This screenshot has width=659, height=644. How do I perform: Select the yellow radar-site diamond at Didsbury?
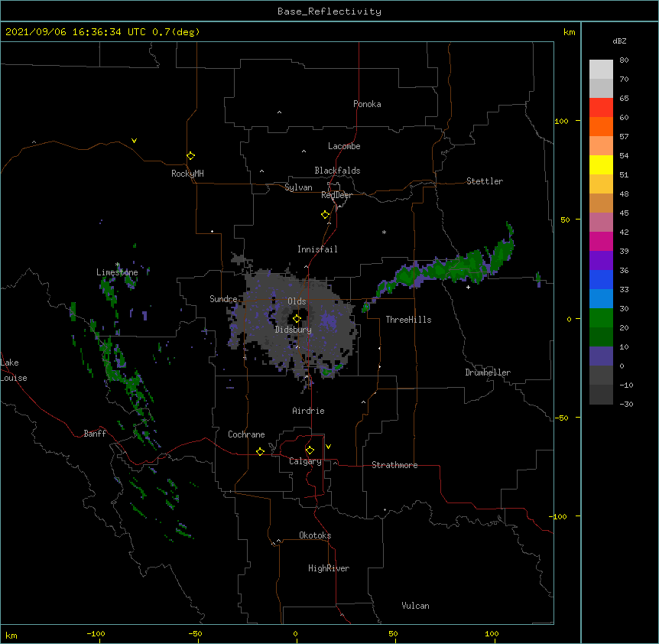click(x=297, y=319)
